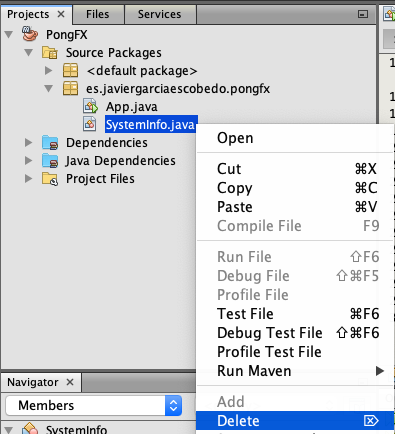Select the PongFX project name
This screenshot has height=434, width=395.
click(x=67, y=35)
